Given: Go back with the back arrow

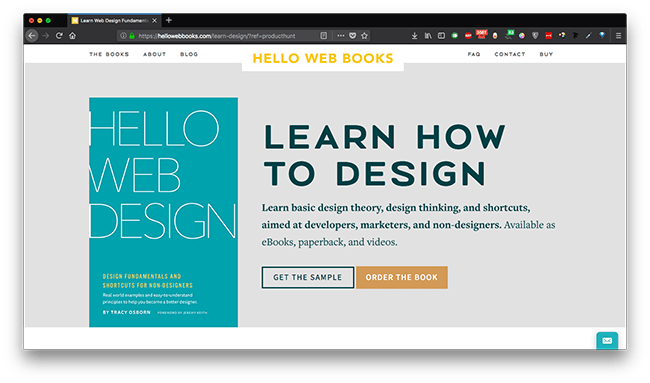Looking at the screenshot, I should tap(32, 36).
